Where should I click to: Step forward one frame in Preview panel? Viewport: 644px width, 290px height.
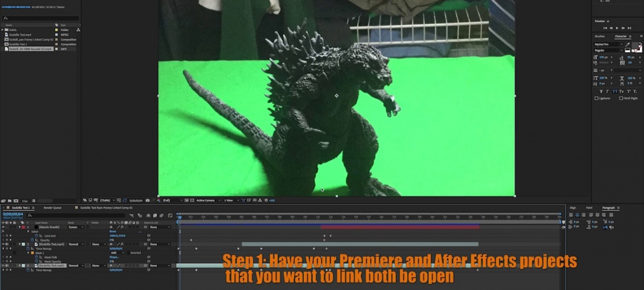(x=623, y=28)
